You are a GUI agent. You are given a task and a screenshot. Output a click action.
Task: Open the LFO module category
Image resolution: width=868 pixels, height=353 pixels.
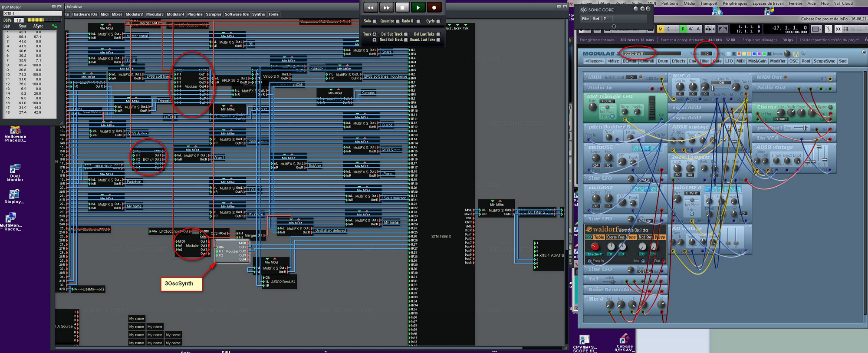pyautogui.click(x=729, y=61)
